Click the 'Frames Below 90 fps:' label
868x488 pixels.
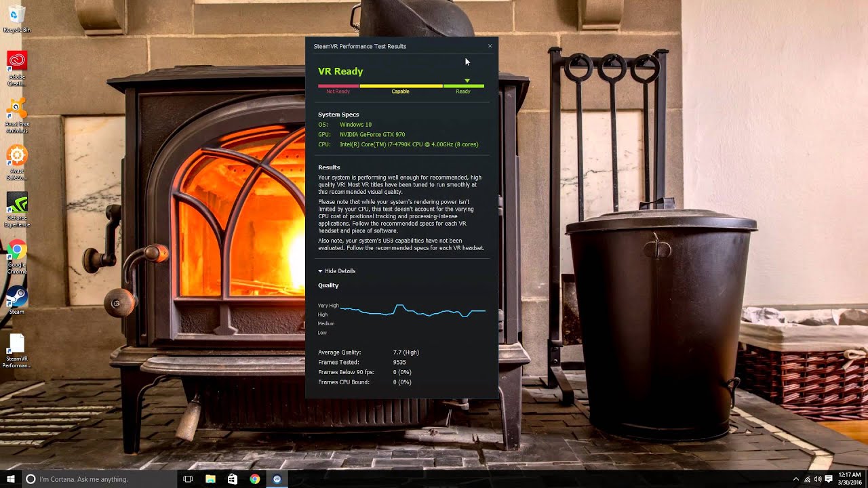(346, 372)
